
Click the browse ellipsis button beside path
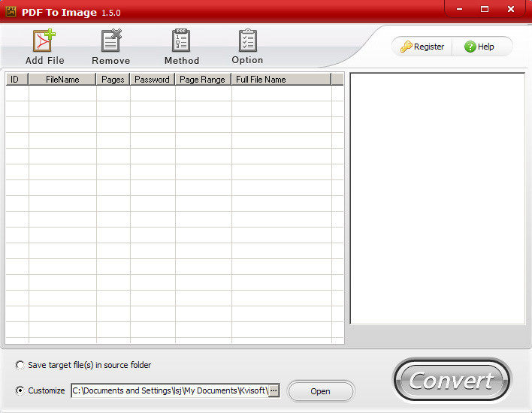[x=274, y=390]
